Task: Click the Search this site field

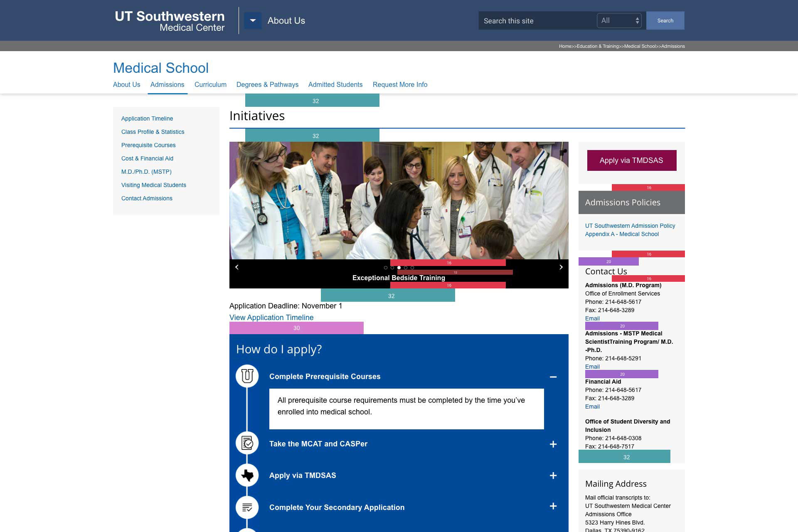Action: [537, 21]
